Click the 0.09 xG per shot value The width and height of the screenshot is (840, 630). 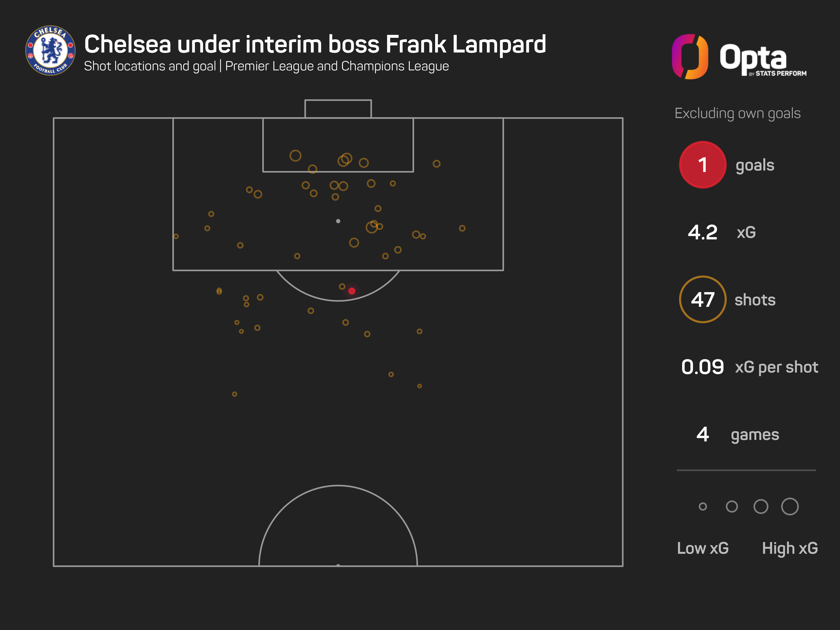(702, 367)
